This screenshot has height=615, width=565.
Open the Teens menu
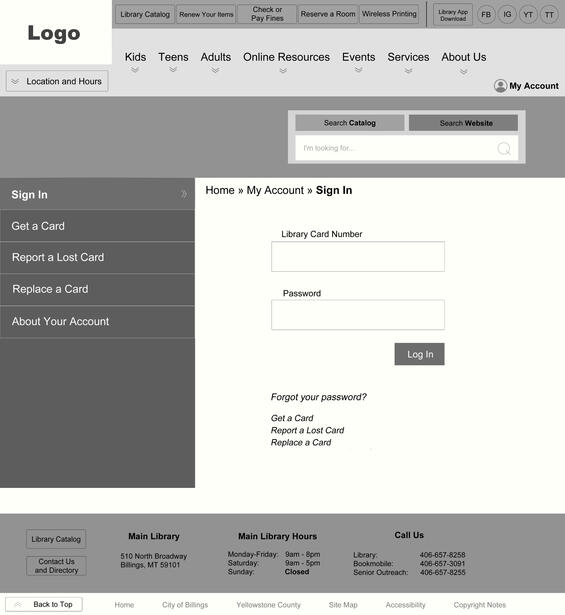(173, 57)
